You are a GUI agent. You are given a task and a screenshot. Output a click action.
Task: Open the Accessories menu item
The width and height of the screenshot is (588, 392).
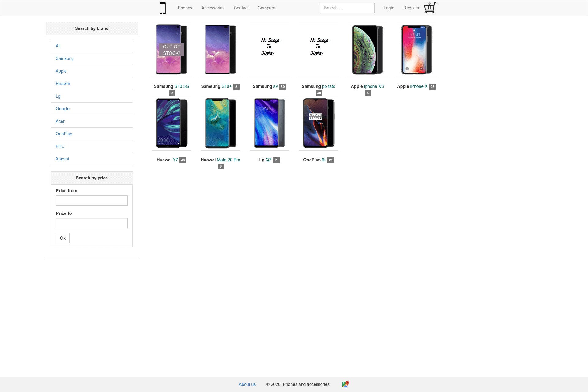tap(213, 8)
